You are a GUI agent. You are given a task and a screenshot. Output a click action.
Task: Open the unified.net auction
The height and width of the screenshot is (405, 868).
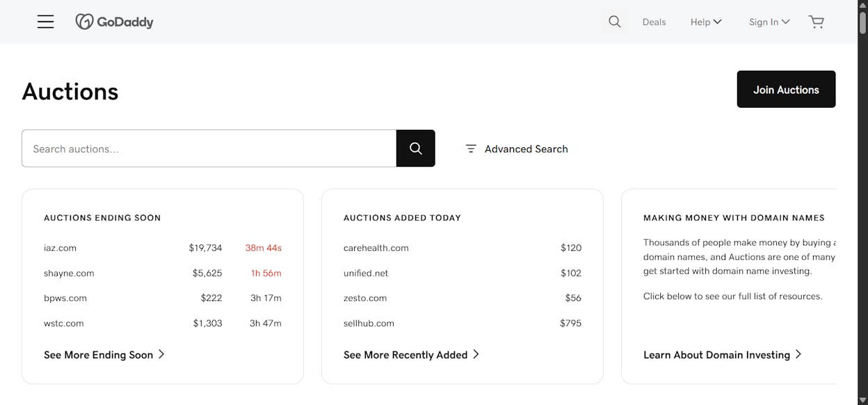point(366,273)
